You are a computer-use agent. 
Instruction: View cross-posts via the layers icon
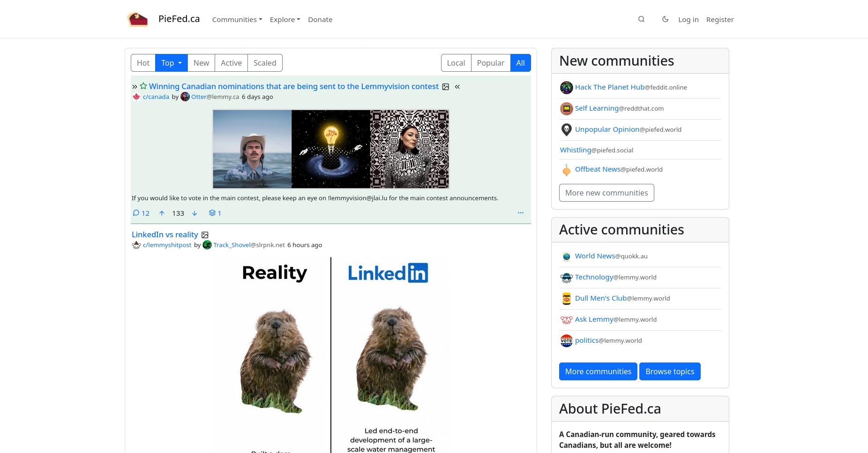point(215,213)
